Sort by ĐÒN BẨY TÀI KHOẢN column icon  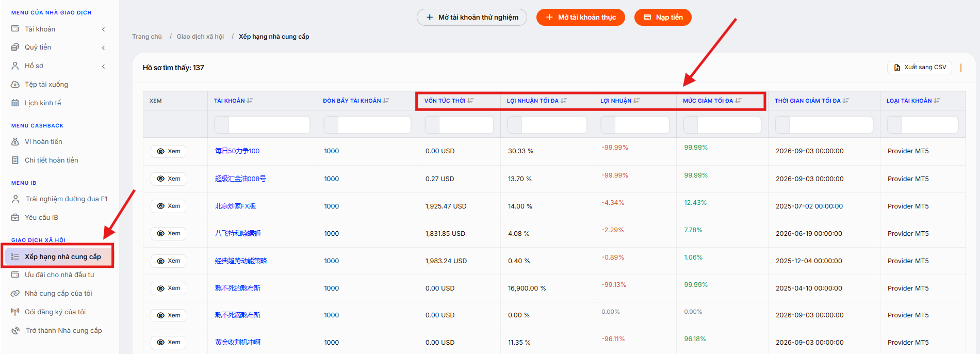pyautogui.click(x=386, y=101)
